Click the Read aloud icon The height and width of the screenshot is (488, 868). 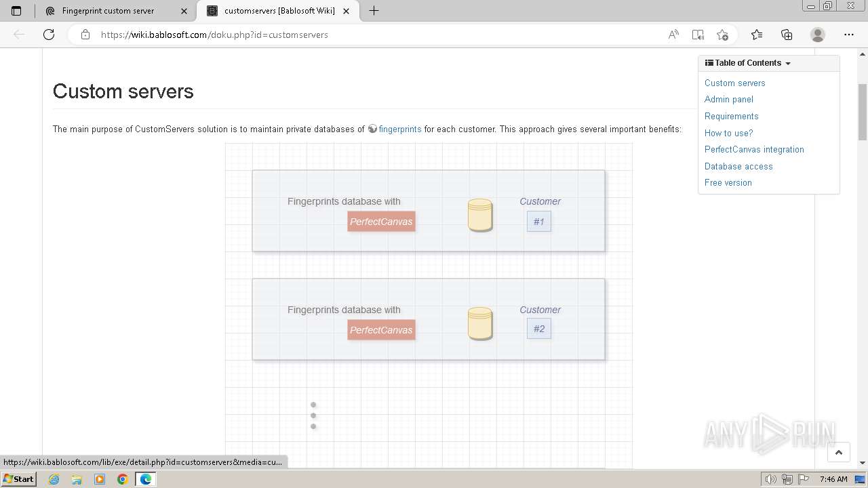pos(673,35)
